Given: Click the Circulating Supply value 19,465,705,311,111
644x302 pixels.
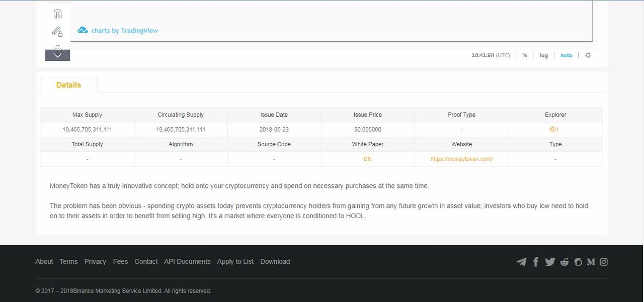Looking at the screenshot, I should (181, 130).
